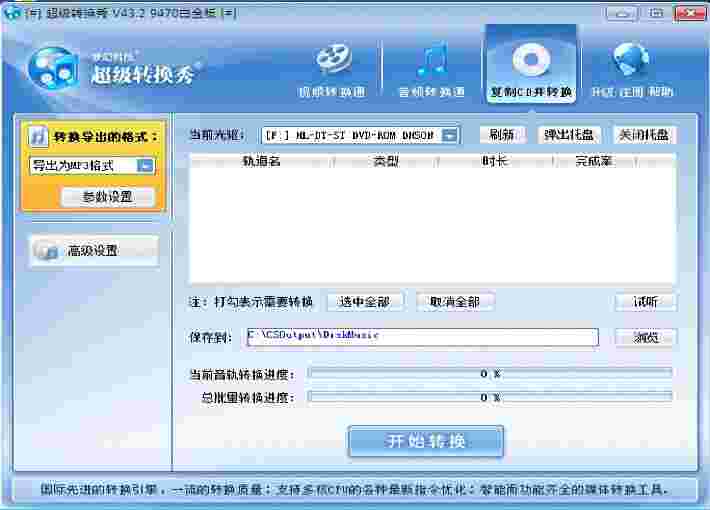This screenshot has width=710, height=510.
Task: Open the globe registration and help tab
Action: coord(632,68)
